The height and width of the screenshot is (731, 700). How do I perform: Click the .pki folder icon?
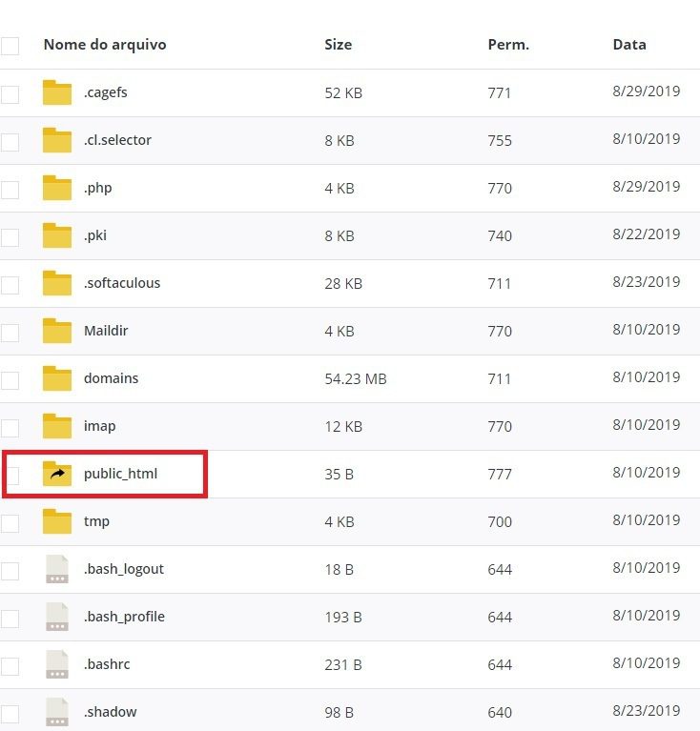[57, 235]
